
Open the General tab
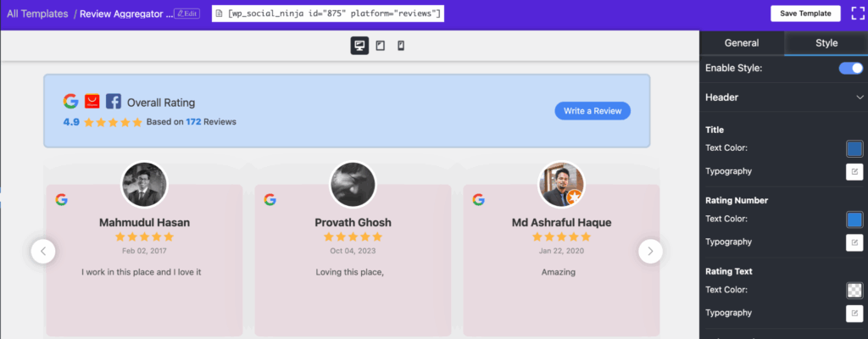pos(742,43)
